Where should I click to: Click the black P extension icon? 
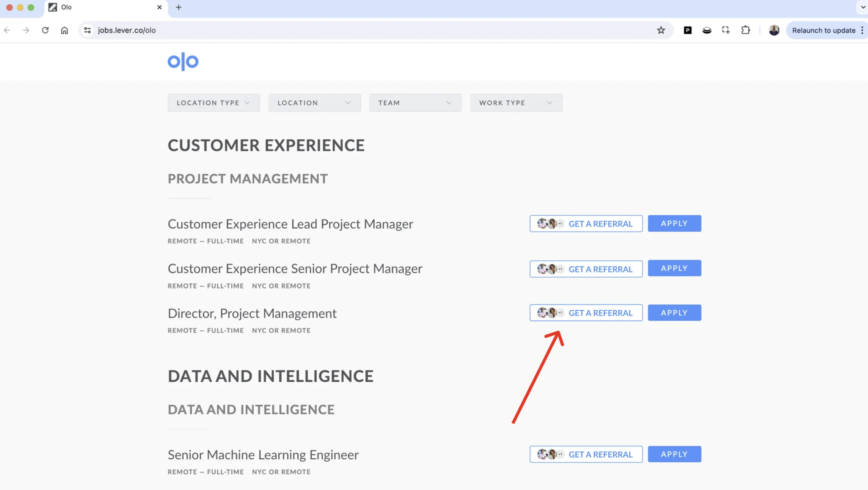pyautogui.click(x=687, y=30)
